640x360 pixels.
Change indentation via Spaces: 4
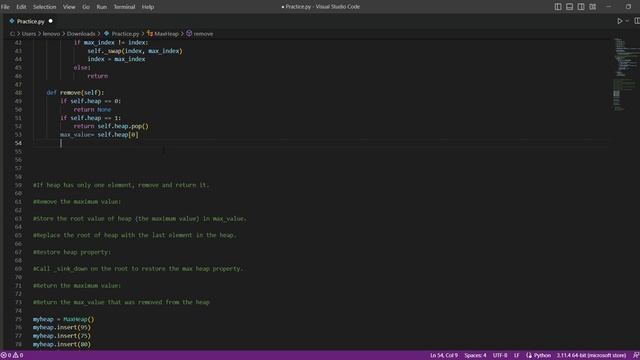coord(475,356)
